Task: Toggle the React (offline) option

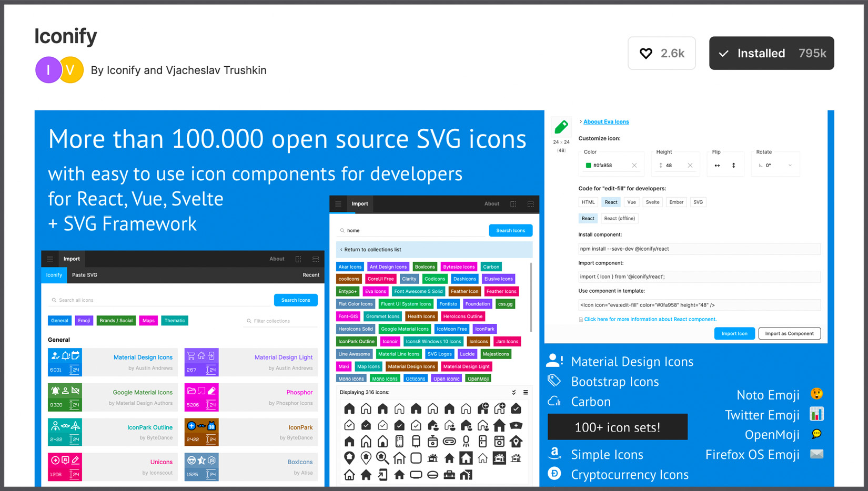Action: point(619,219)
